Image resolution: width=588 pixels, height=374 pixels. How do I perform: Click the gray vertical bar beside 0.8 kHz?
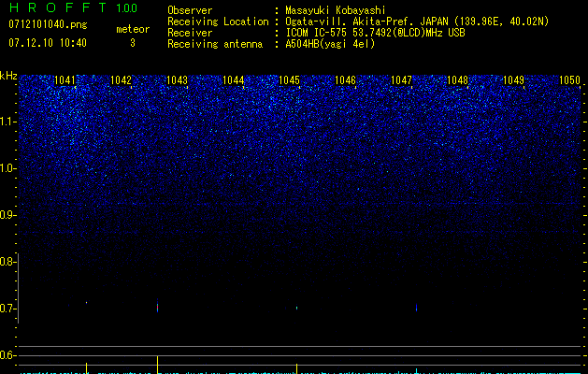pos(19,288)
